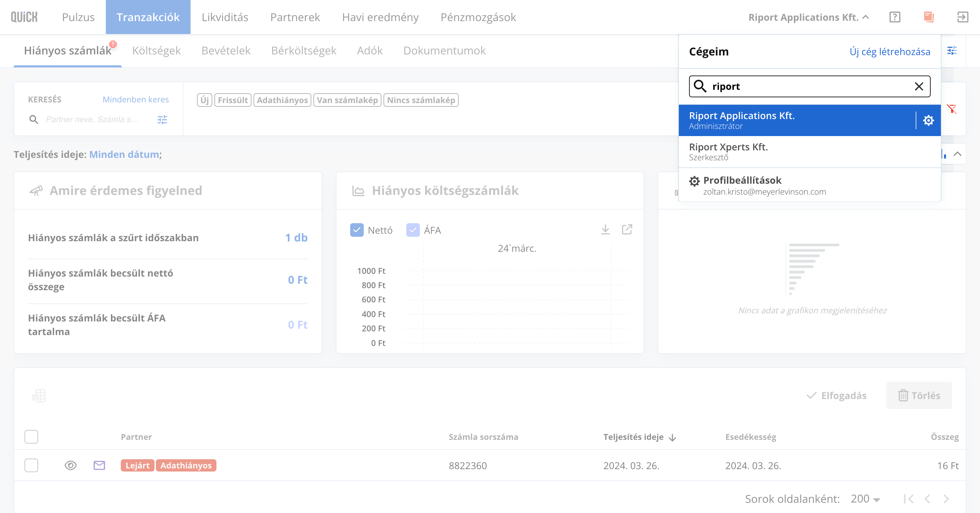
Task: Sort by Teljesítés ideje column
Action: pos(639,437)
